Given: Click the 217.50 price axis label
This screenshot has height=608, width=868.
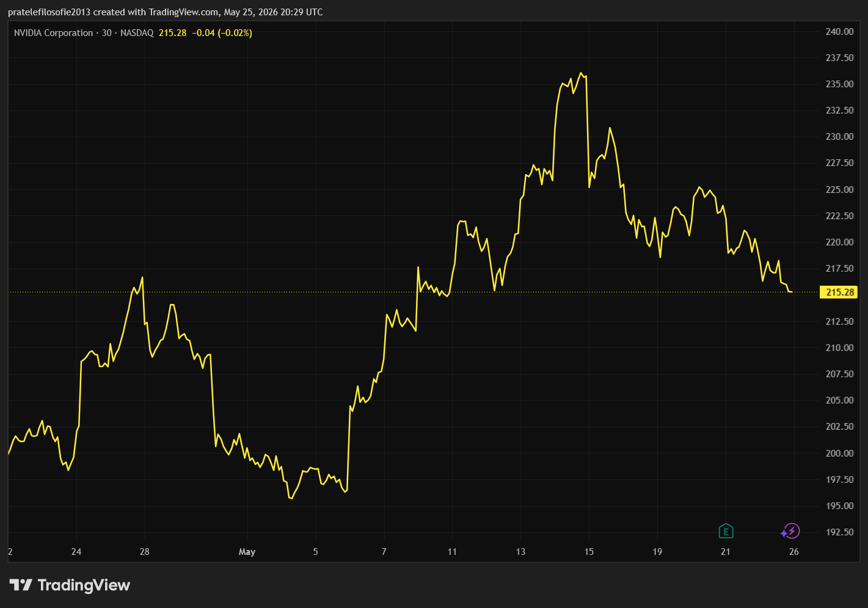Looking at the screenshot, I should [840, 269].
